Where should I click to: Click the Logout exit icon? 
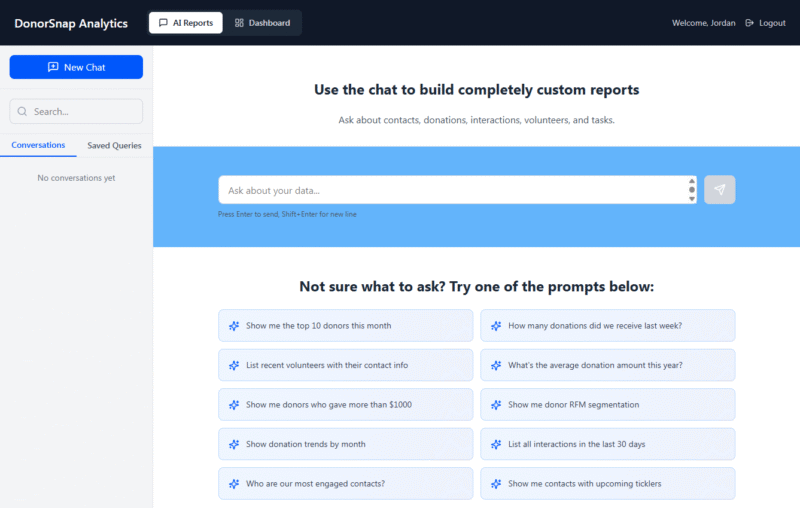(x=749, y=23)
